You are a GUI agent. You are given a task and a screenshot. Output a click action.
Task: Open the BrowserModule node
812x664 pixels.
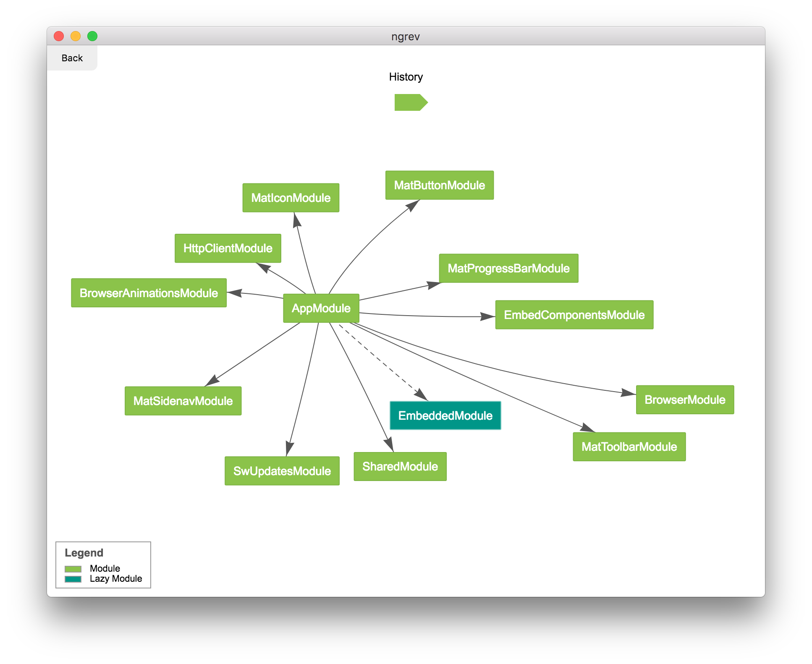tap(685, 400)
